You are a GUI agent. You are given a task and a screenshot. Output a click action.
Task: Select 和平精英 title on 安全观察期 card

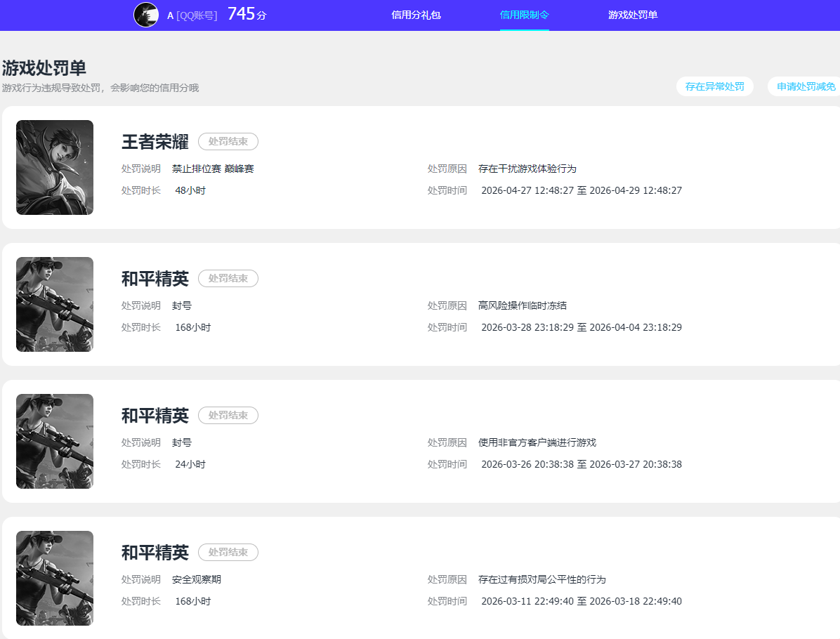(155, 553)
